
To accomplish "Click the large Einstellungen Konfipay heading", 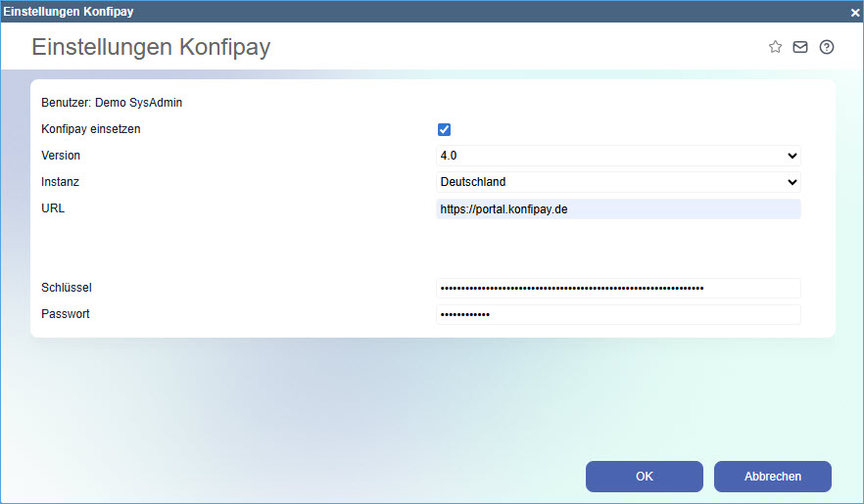I will (151, 47).
